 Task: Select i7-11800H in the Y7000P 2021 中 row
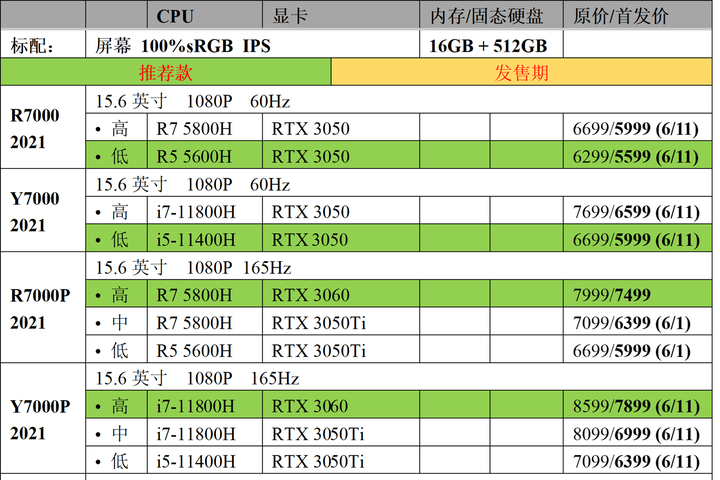[196, 434]
